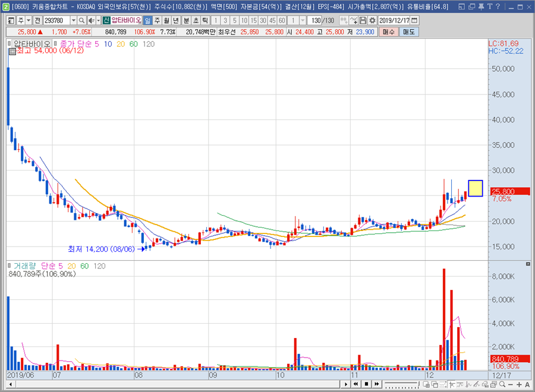Click the fast-forward playback button
Image resolution: width=535 pixels, height=392 pixels.
tap(377, 384)
